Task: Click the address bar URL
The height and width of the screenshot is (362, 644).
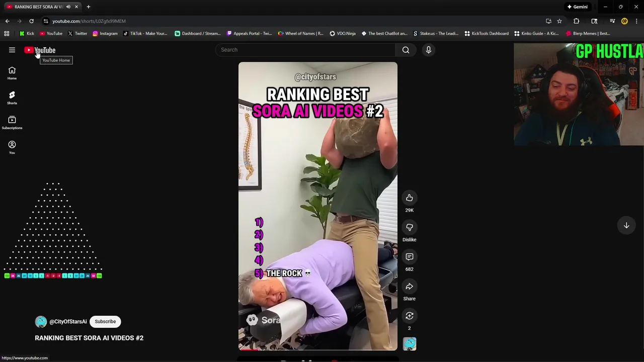Action: (x=89, y=21)
